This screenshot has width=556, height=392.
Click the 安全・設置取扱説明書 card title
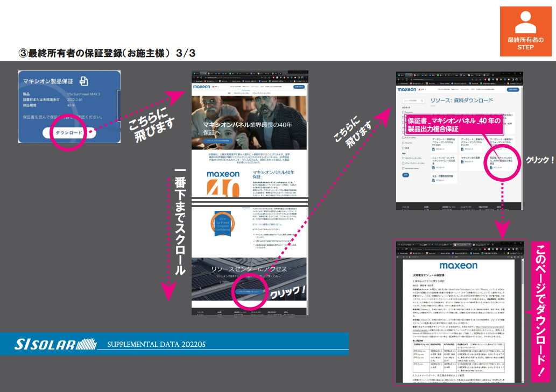pos(442,176)
